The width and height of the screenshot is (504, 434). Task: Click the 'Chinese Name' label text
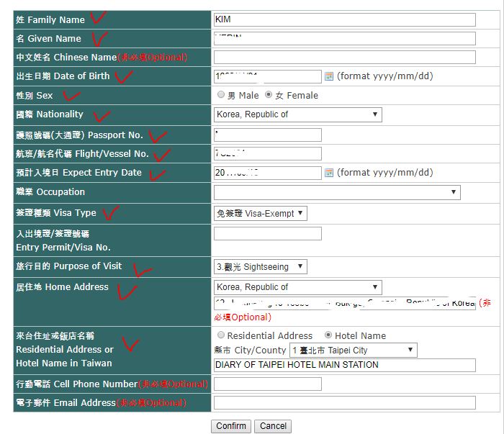point(85,57)
